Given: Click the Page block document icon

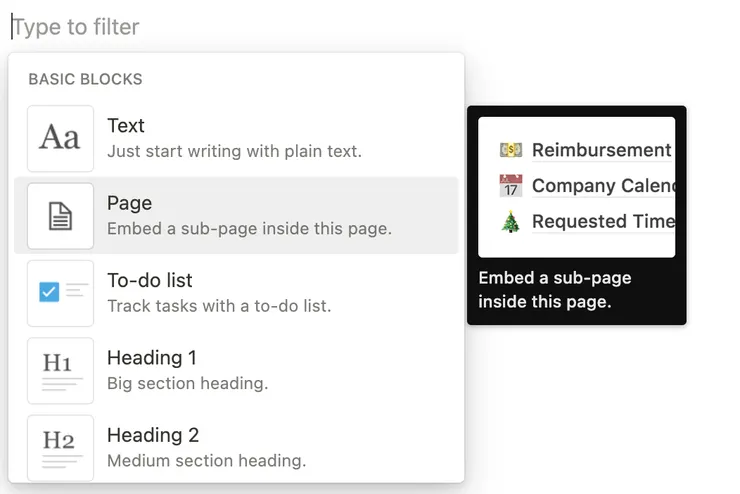Looking at the screenshot, I should [60, 215].
